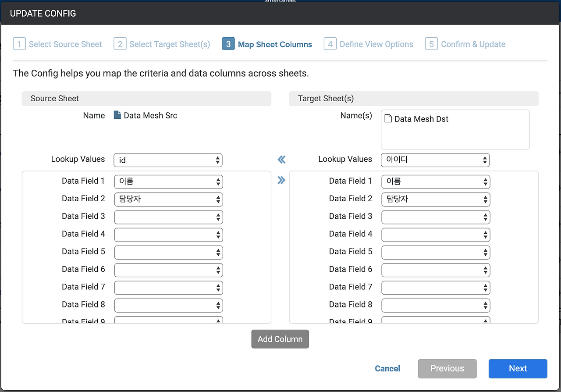
Task: Expand the empty source Data Field 3 dropdown
Action: [x=168, y=217]
